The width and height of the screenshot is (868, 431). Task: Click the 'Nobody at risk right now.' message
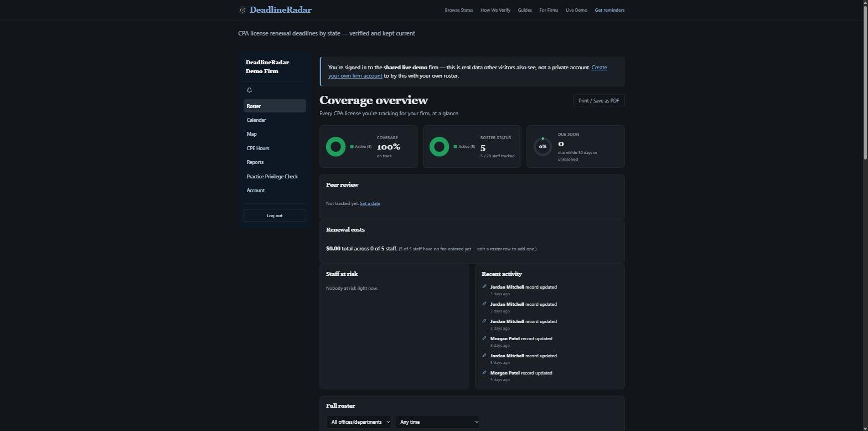point(352,288)
